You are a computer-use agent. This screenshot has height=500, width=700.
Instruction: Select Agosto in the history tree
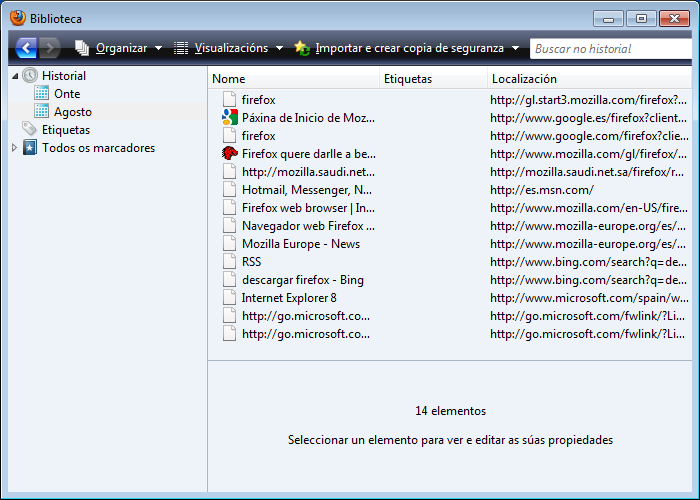pyautogui.click(x=73, y=112)
